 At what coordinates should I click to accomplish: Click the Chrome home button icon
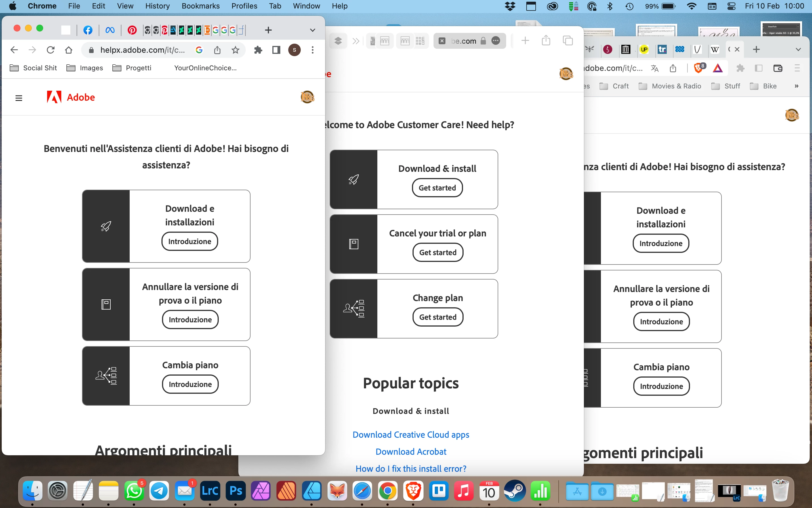(x=69, y=50)
